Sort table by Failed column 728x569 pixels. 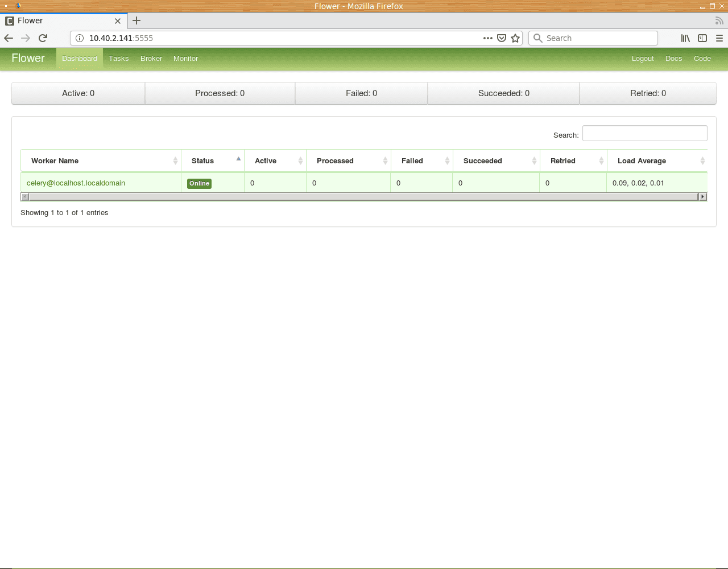coord(421,161)
